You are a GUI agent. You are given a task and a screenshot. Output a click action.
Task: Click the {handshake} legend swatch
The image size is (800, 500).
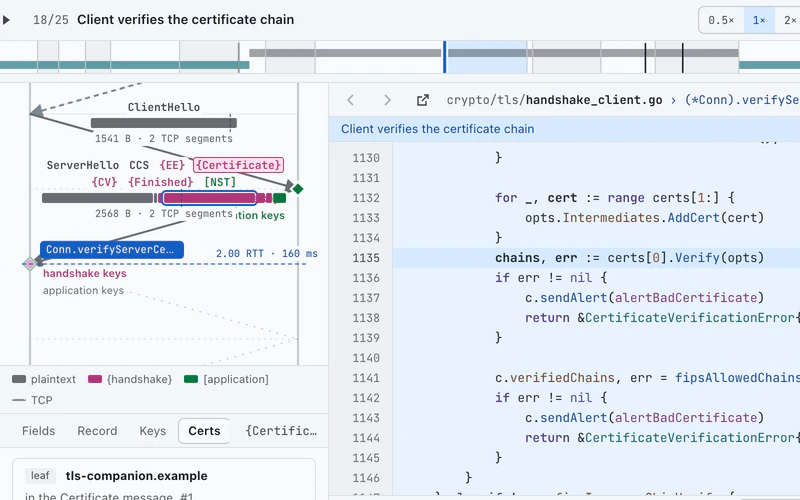click(95, 379)
